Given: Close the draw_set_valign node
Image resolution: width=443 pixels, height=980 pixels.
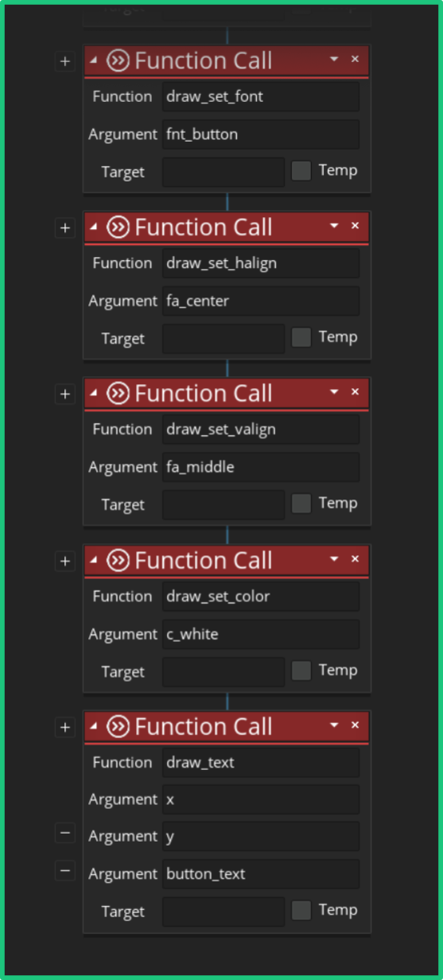Looking at the screenshot, I should (355, 391).
